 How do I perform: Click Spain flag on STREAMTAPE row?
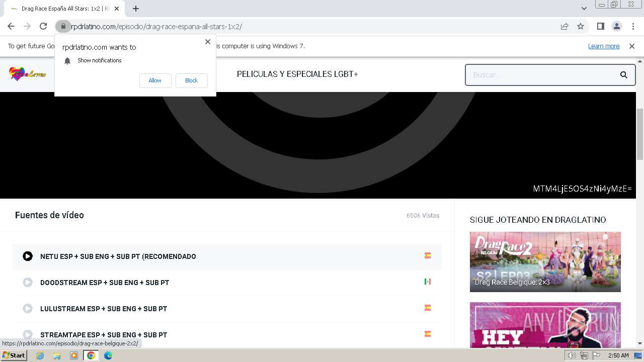coord(428,334)
